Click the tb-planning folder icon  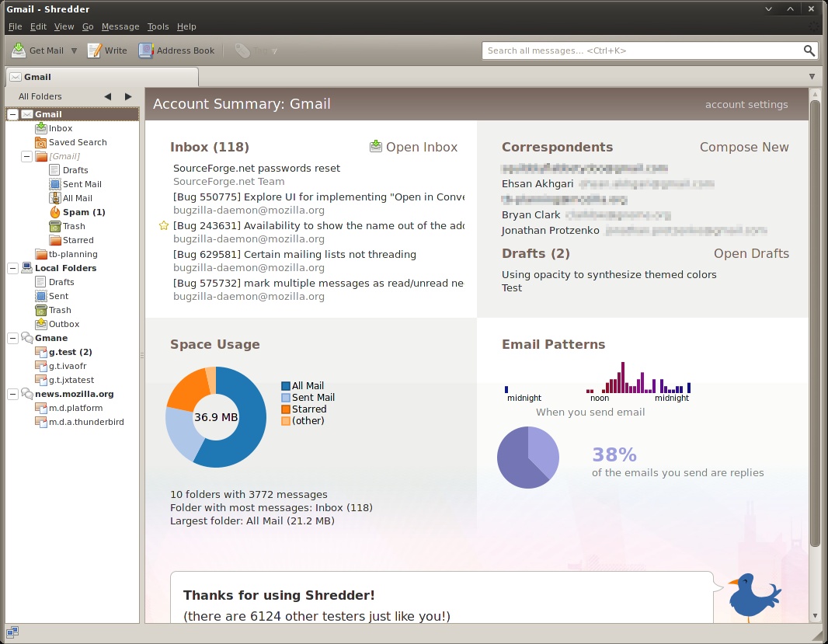coord(40,254)
